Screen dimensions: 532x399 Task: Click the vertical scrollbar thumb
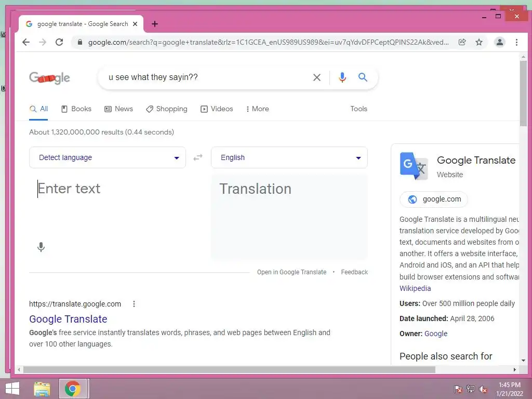[523, 94]
